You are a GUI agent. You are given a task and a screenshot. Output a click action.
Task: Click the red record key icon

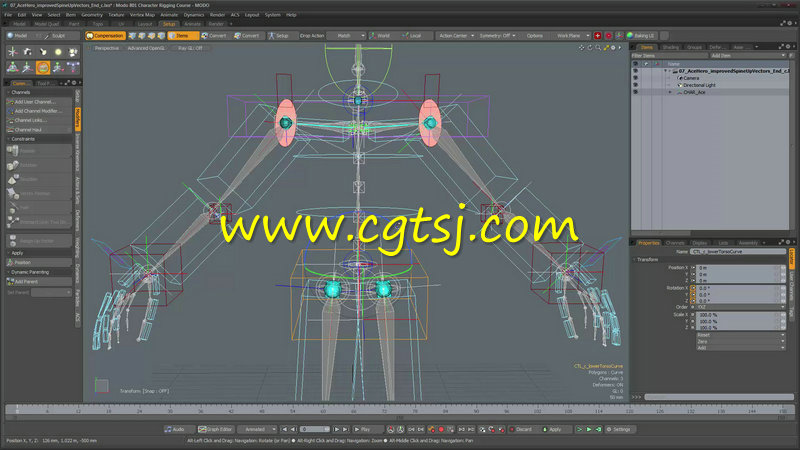click(x=441, y=430)
